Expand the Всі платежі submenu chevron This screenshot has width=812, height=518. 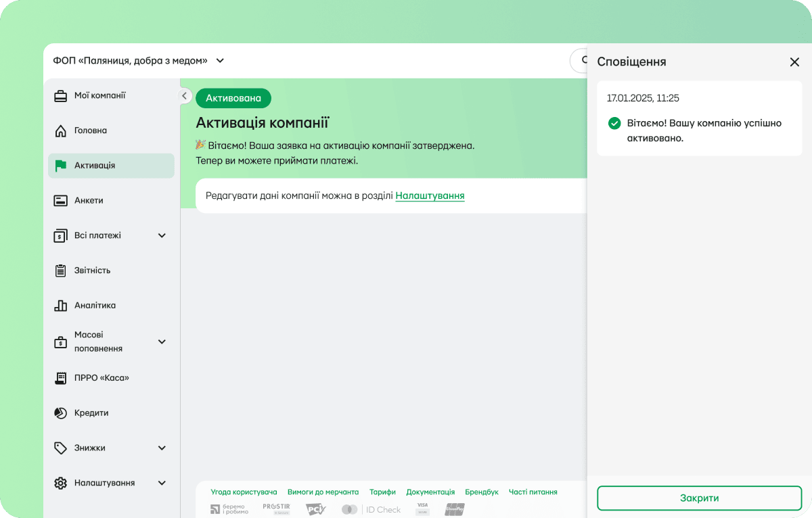(162, 235)
